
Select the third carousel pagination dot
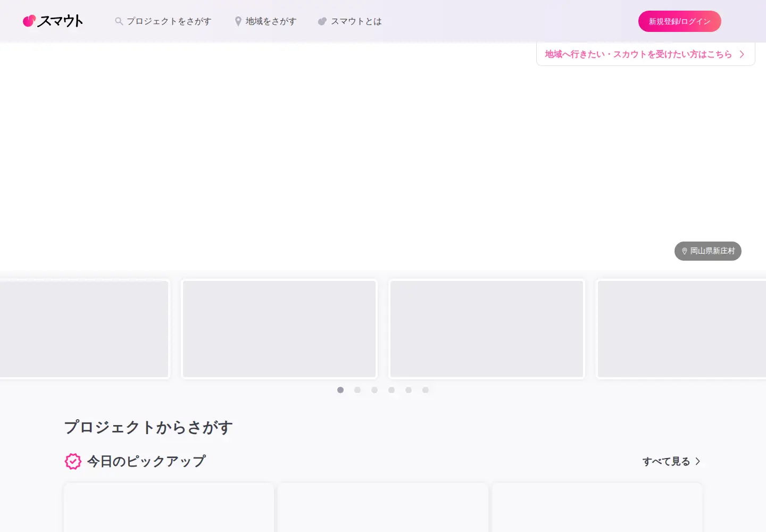tap(374, 390)
